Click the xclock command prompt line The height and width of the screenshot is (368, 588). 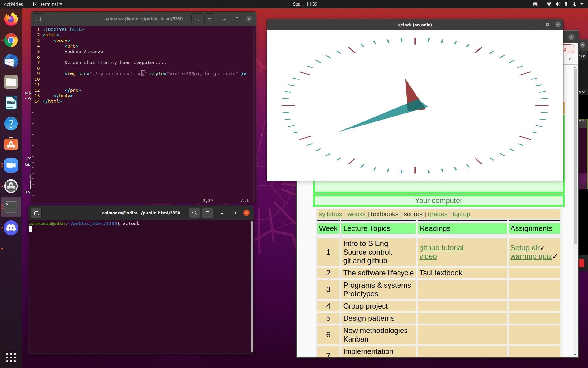click(x=84, y=224)
